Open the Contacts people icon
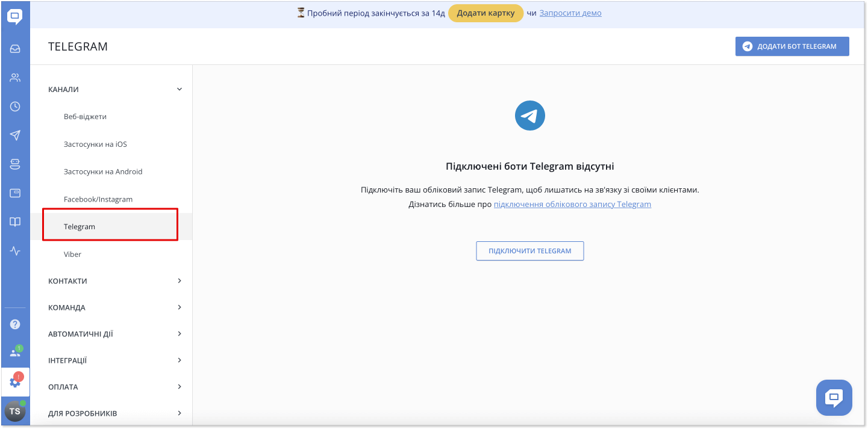 [x=15, y=78]
